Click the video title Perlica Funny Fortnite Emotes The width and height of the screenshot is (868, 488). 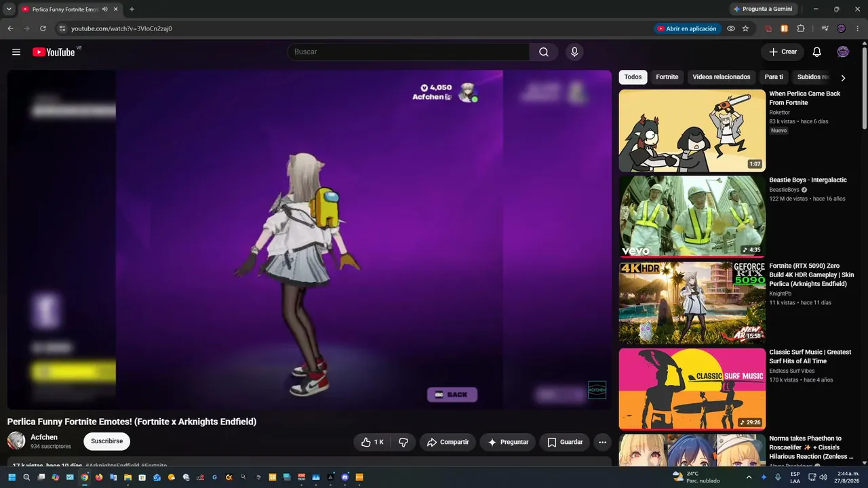(x=132, y=422)
